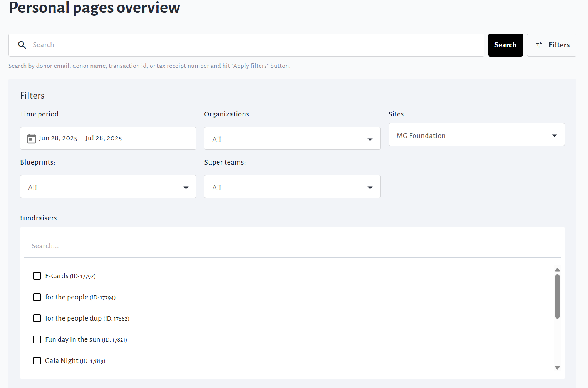Toggle the Filters button

coord(551,45)
